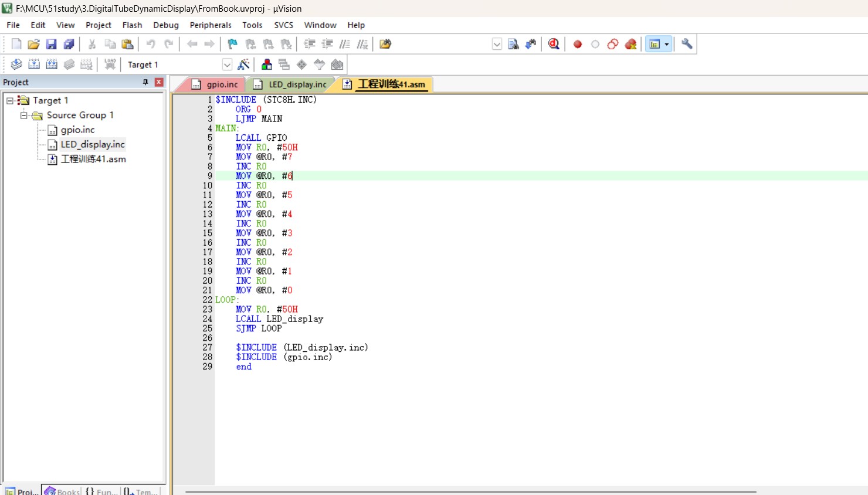Build the target with the Build icon
868x495 pixels.
click(x=34, y=65)
